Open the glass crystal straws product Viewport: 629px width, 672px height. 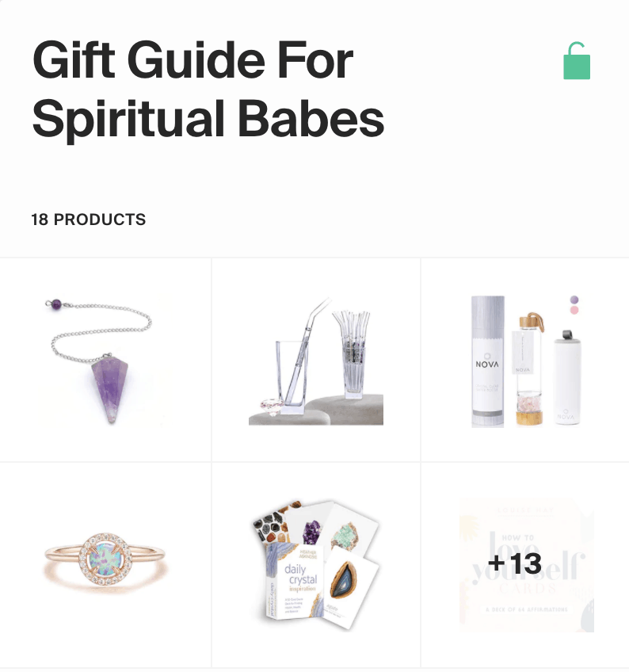pyautogui.click(x=316, y=360)
